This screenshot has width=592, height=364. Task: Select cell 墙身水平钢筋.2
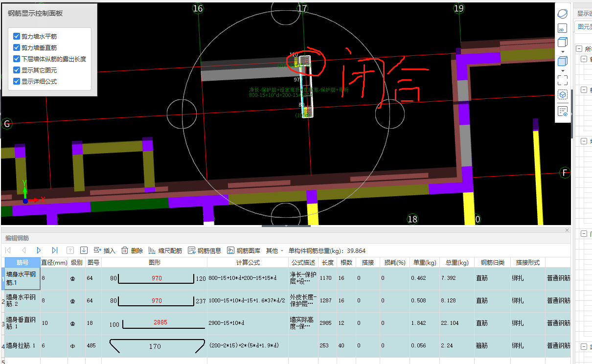pos(23,301)
